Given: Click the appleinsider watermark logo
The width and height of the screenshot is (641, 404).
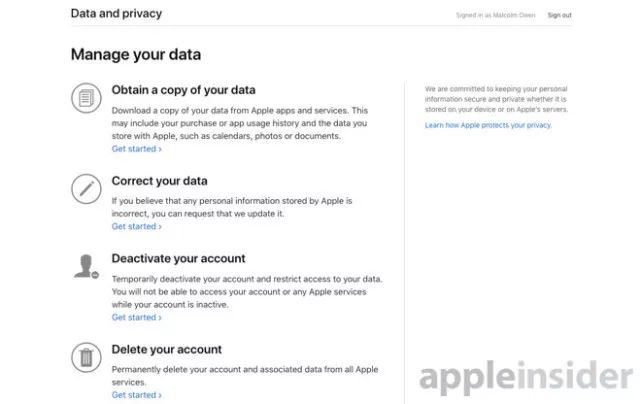Looking at the screenshot, I should coord(526,378).
